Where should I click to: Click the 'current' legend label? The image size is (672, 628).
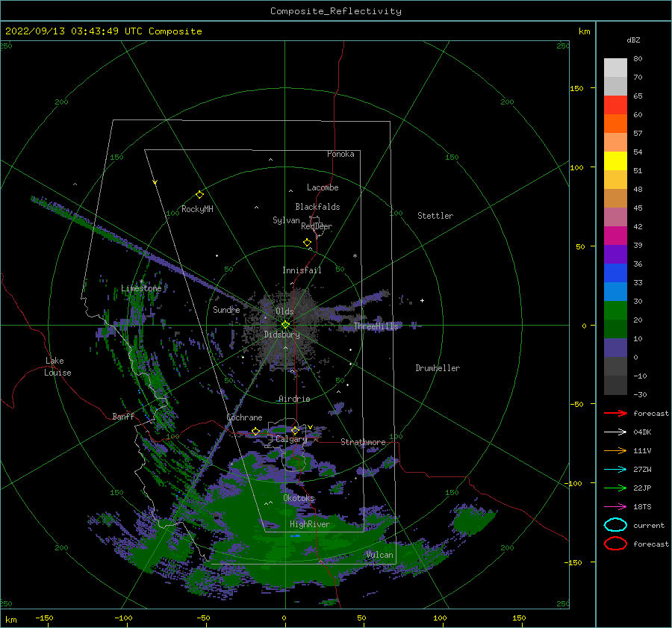[x=649, y=526]
